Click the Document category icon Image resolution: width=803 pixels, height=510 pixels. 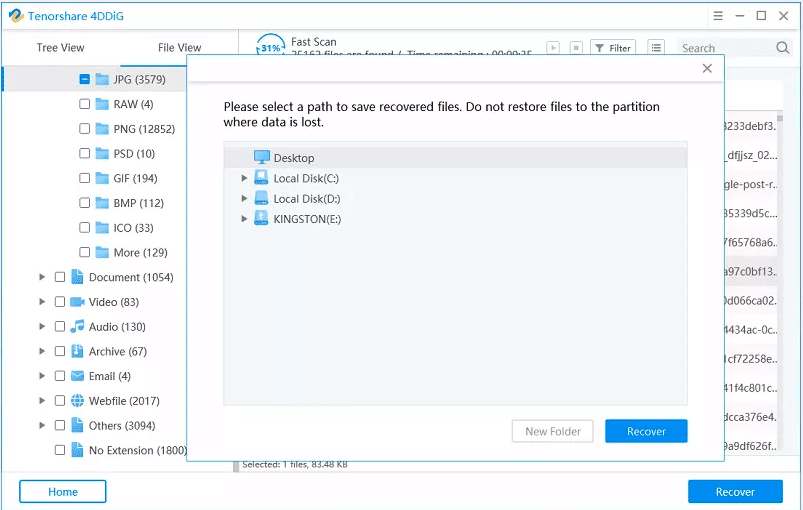coord(77,277)
